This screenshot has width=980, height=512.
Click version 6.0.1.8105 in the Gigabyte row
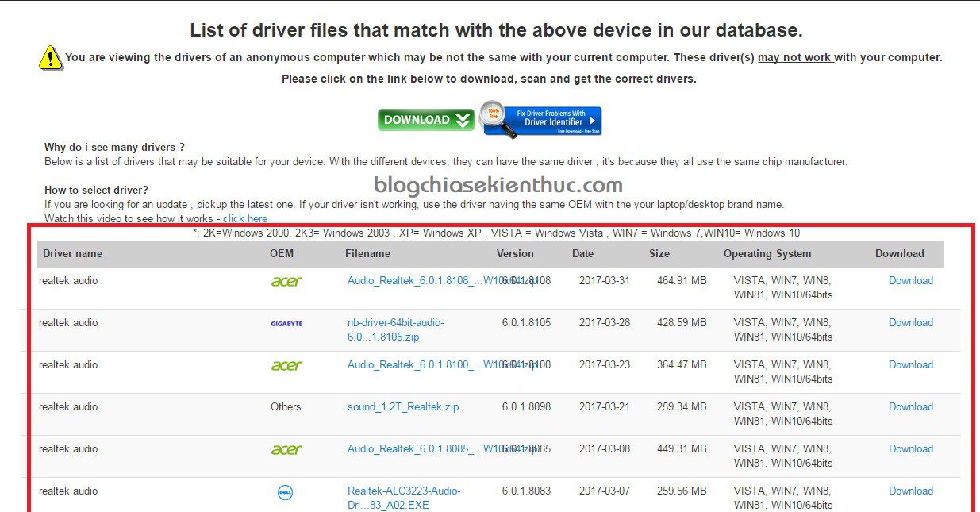[x=526, y=322]
